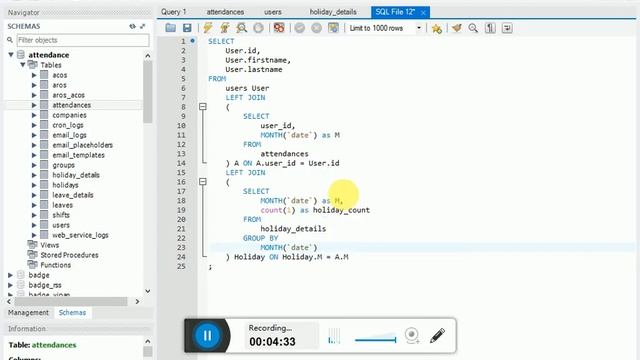Image resolution: width=640 pixels, height=360 pixels.
Task: Select the holiday_details table in tree
Action: click(76, 175)
